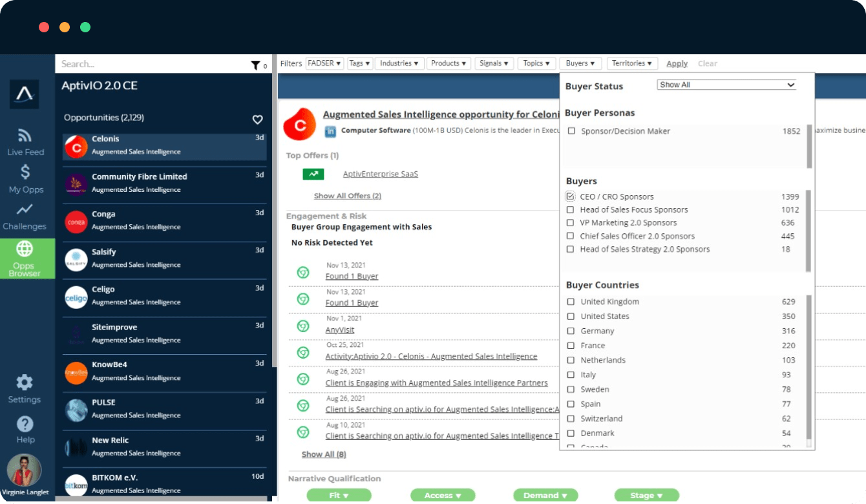Click Show All Offers (2) link

[347, 196]
